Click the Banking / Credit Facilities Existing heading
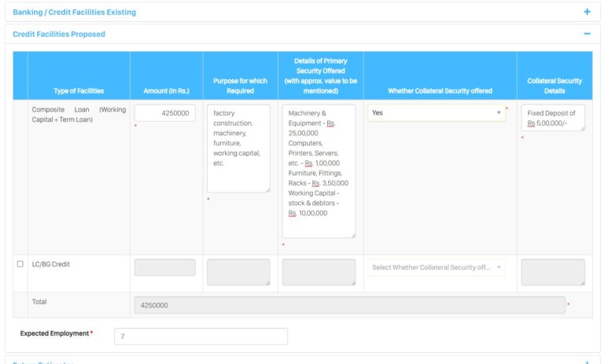The image size is (604, 364). tap(75, 12)
